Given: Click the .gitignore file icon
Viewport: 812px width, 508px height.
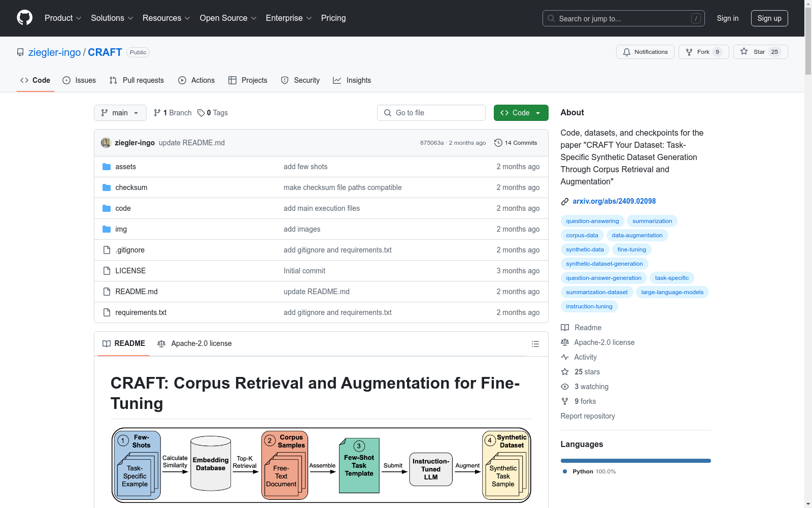Looking at the screenshot, I should [107, 250].
